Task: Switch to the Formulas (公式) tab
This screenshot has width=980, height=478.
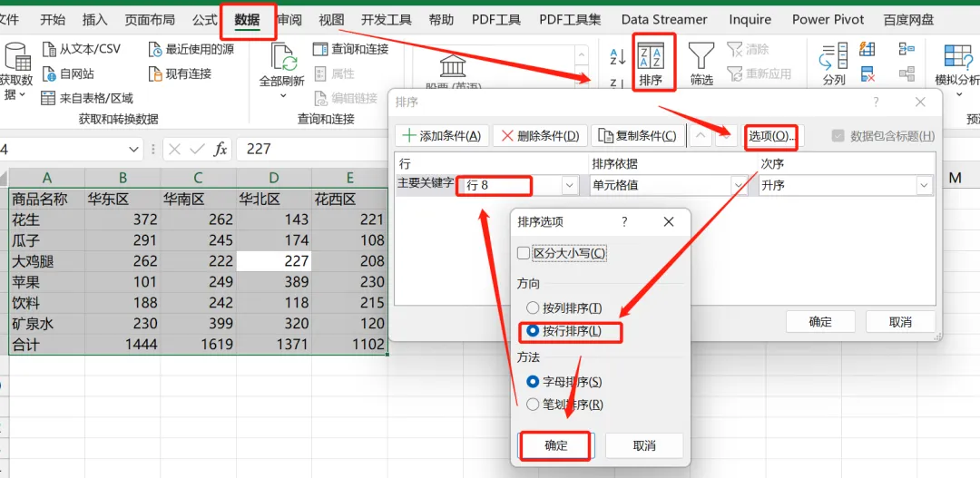Action: (x=205, y=19)
